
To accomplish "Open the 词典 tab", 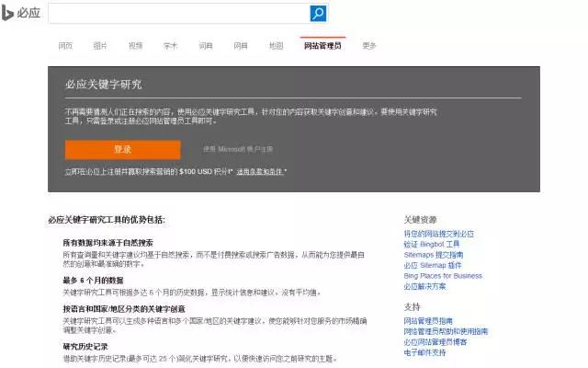I will pos(206,46).
